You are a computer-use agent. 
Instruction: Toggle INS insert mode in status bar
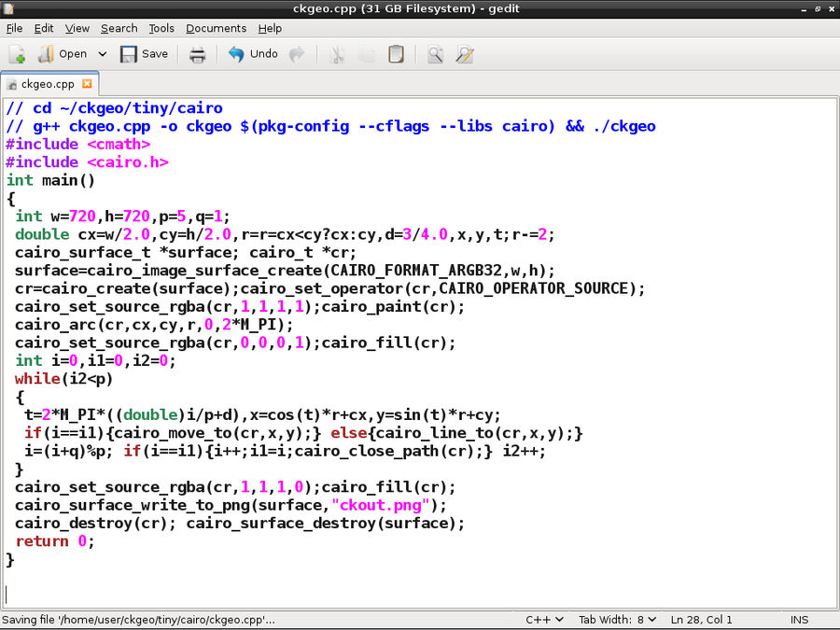[x=799, y=620]
